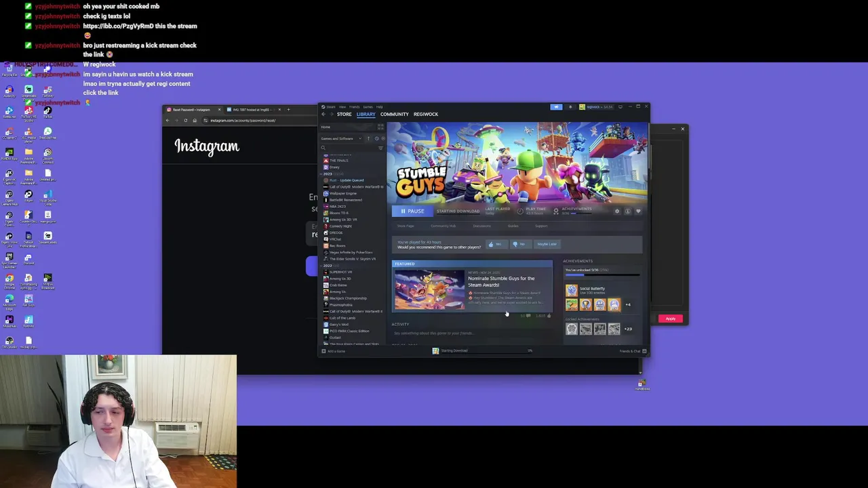The width and height of the screenshot is (868, 488).
Task: Open the Stumble Guys Guides link
Action: click(513, 226)
